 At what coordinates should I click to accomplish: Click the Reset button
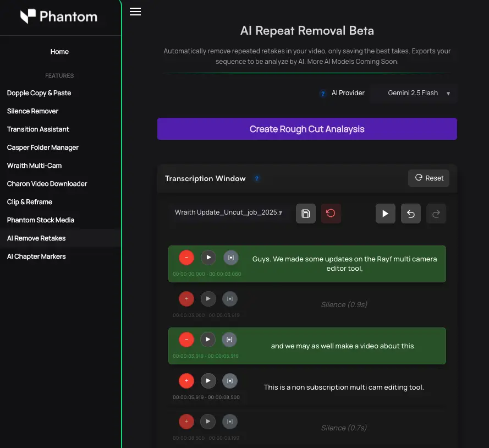(428, 178)
